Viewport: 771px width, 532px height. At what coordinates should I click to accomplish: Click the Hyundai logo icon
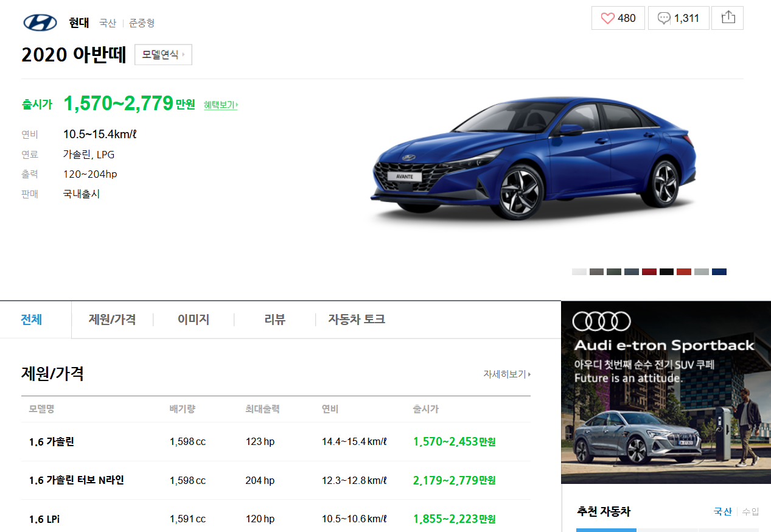[x=40, y=23]
